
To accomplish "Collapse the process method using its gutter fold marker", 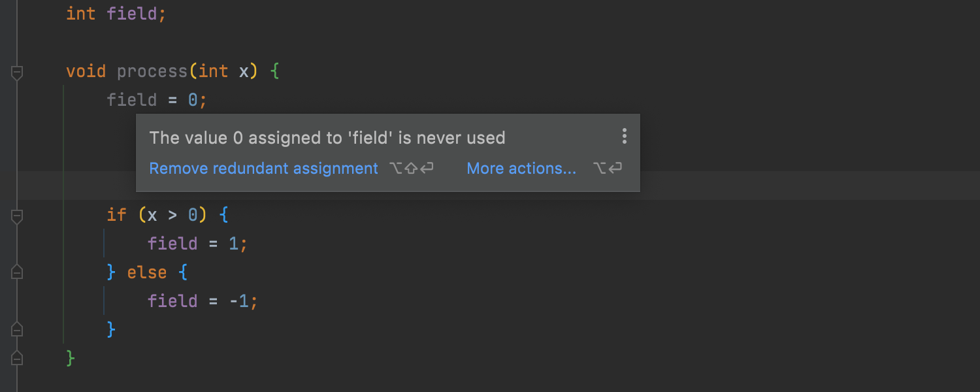I will tap(17, 72).
